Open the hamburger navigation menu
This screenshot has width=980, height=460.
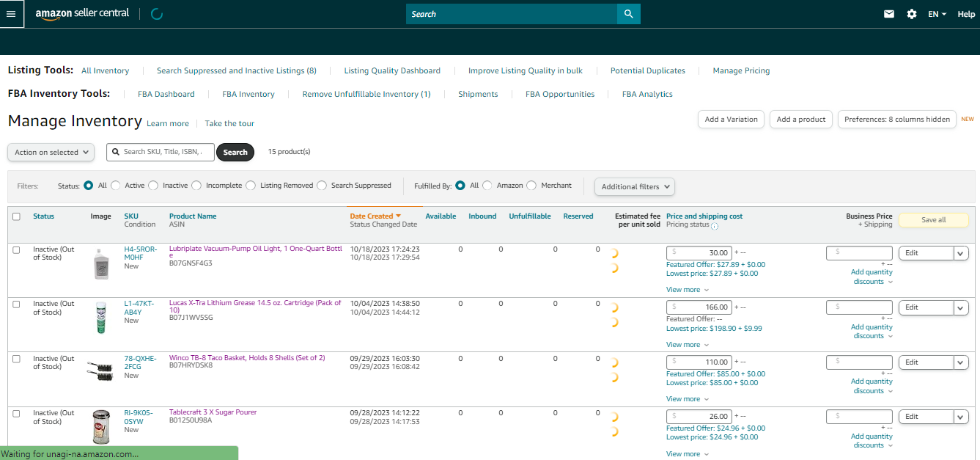pyautogui.click(x=12, y=14)
